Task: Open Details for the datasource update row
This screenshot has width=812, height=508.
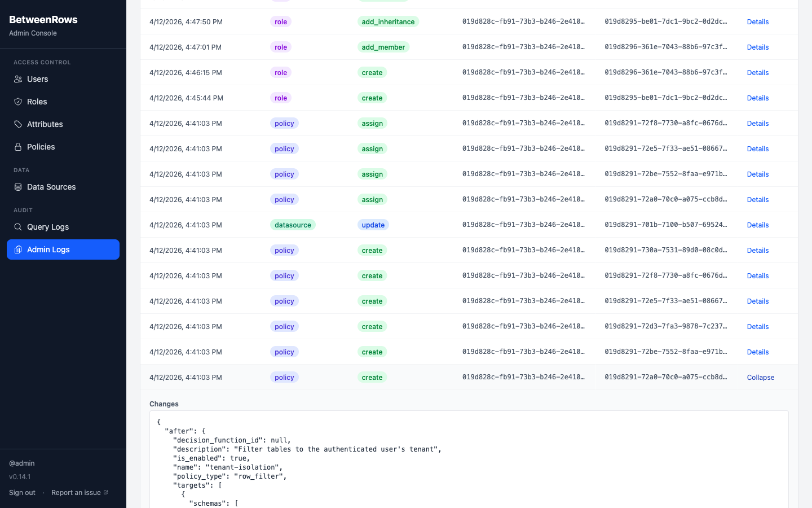Action: click(x=757, y=225)
